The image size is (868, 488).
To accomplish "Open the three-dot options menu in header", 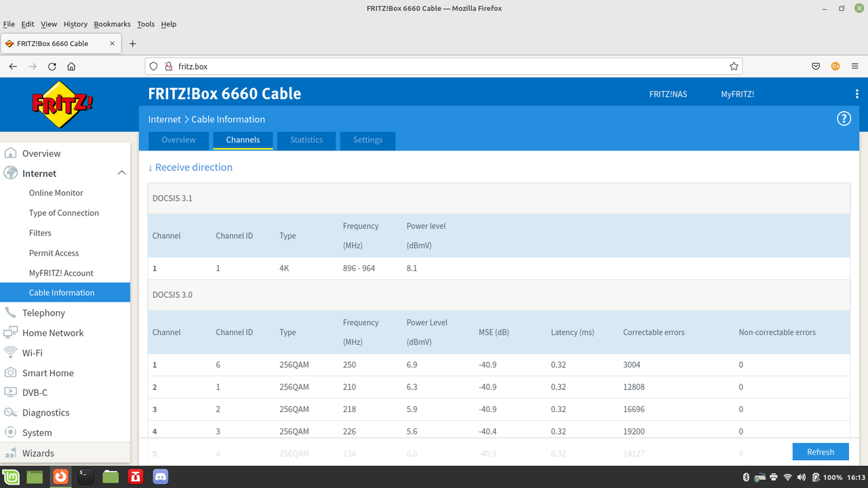I will point(857,94).
